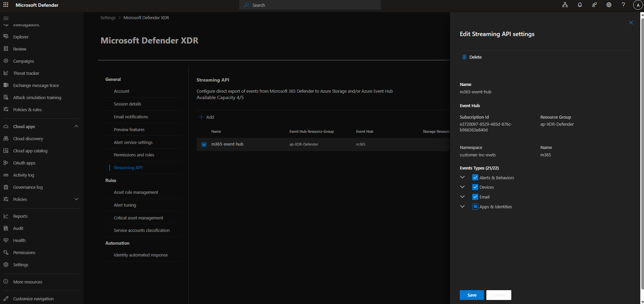Click m365-event-hub name in table
644x304 pixels.
click(x=227, y=144)
